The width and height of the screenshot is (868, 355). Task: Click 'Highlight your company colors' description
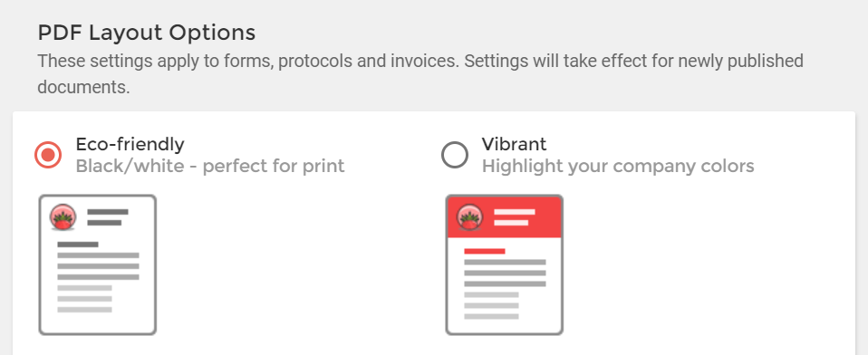pos(618,166)
